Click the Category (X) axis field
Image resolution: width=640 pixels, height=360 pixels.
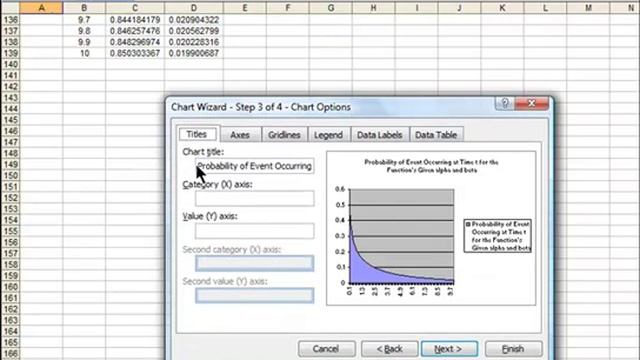(255, 199)
